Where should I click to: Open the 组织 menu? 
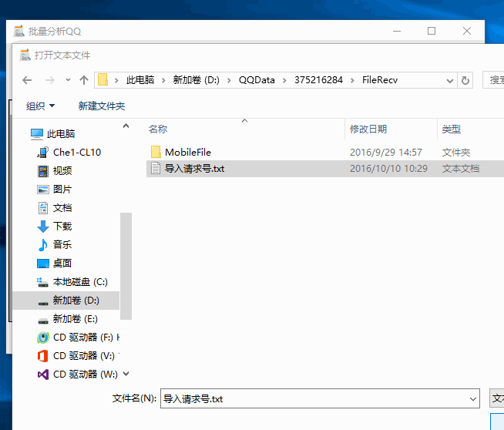click(40, 106)
